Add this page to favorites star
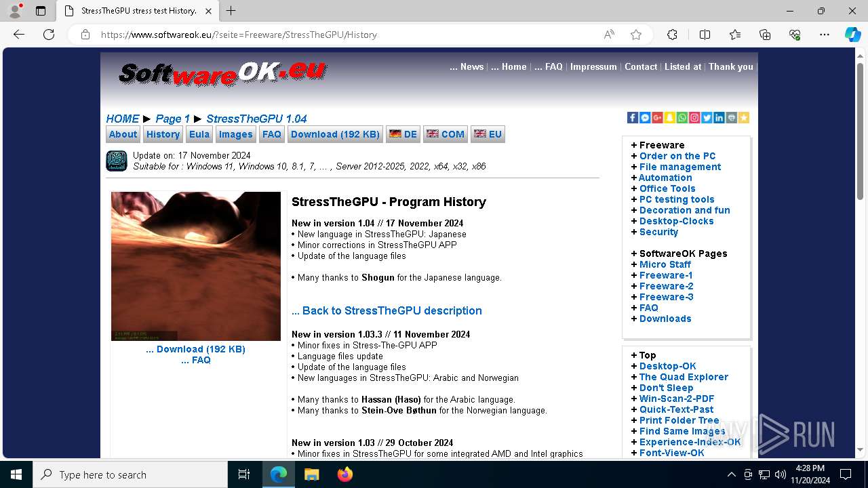 636,35
